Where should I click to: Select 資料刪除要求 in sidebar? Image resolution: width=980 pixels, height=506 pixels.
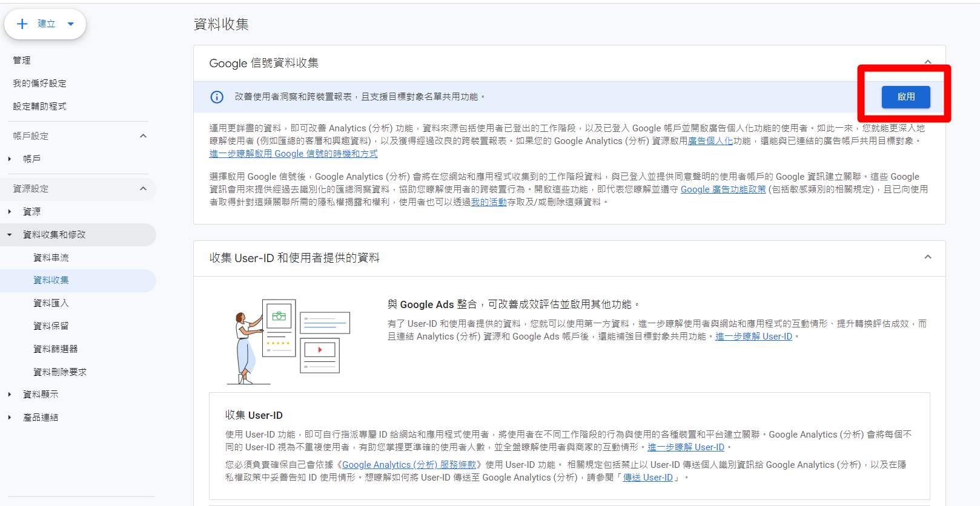pos(60,372)
